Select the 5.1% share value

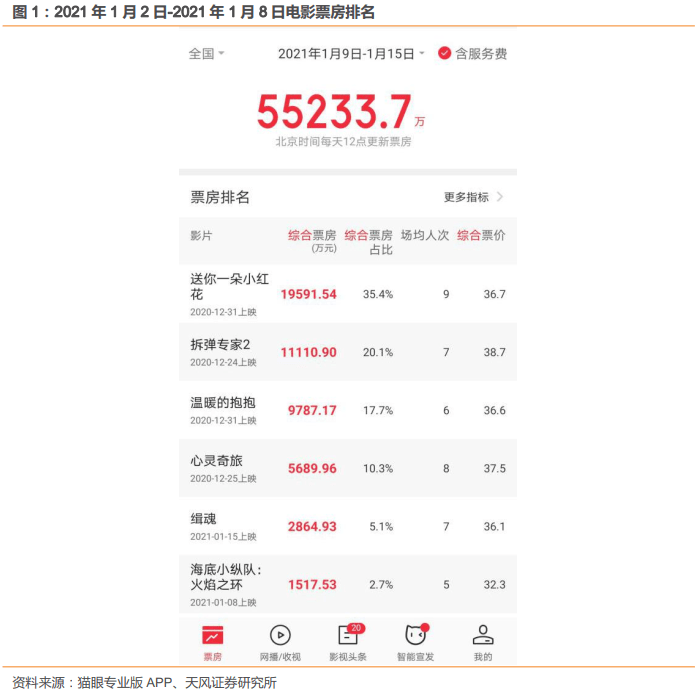click(381, 526)
